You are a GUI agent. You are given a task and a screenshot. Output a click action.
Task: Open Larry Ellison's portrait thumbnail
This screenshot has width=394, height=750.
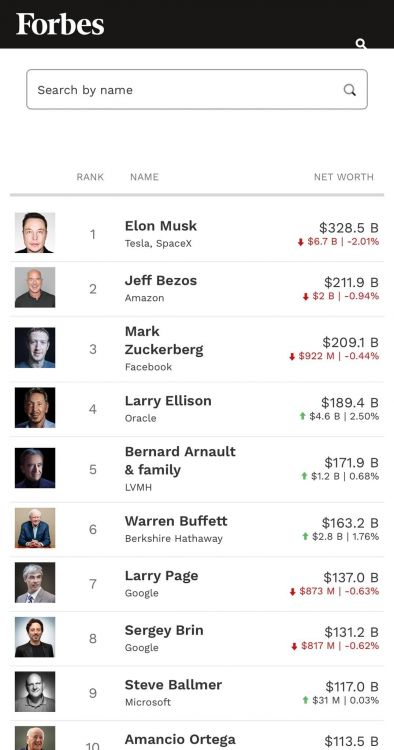click(35, 408)
